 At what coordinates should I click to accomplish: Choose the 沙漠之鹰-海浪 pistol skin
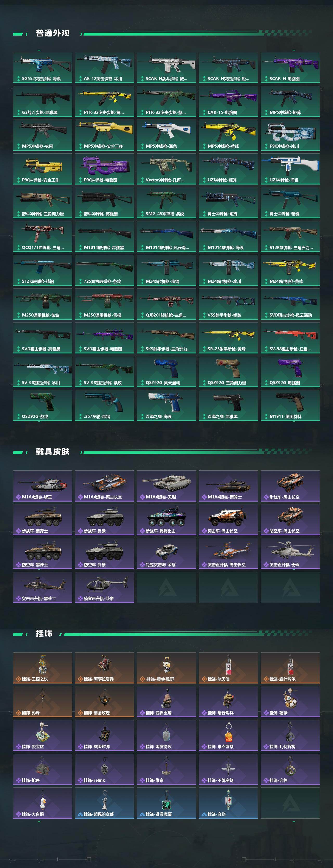point(166,405)
